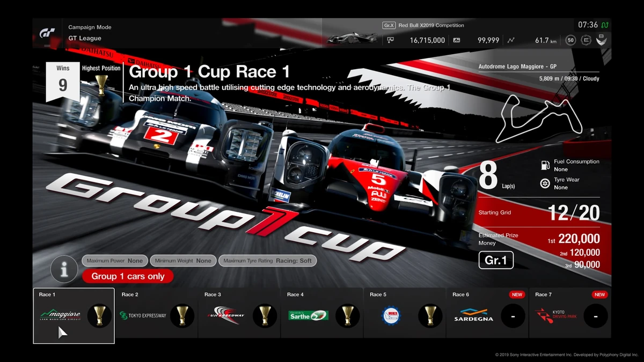Click the Group 1 cars only badge
644x362 pixels.
pos(128,276)
